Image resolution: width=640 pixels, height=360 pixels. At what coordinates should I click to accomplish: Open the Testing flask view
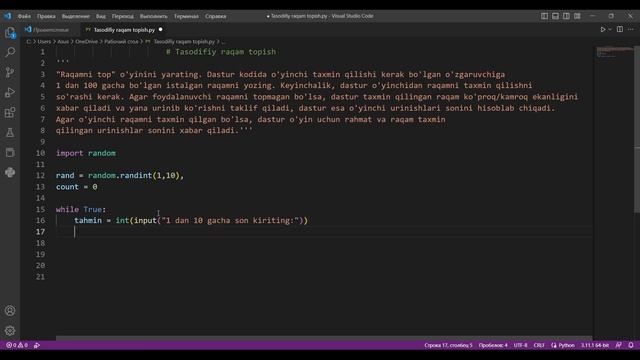coord(10,132)
